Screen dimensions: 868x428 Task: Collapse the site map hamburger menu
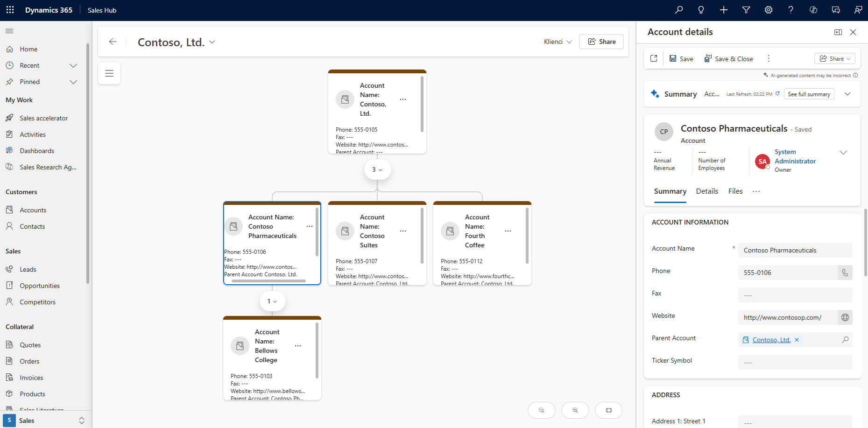(x=9, y=31)
